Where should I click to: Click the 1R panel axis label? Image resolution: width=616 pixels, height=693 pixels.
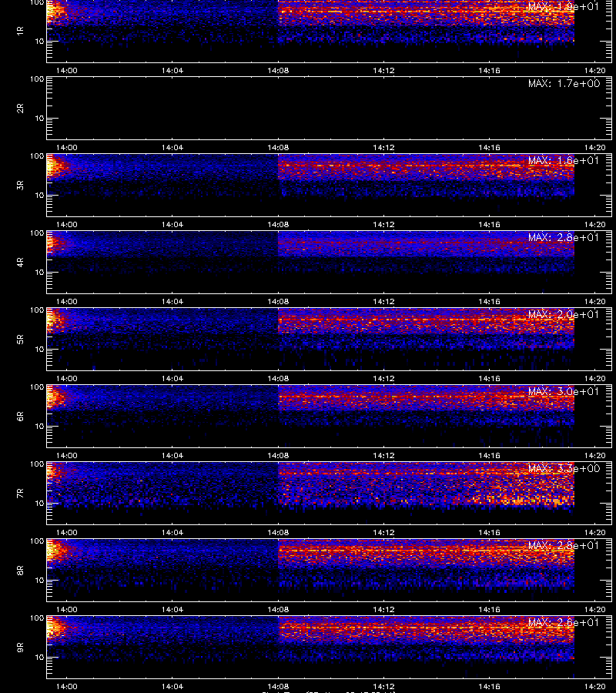pos(20,31)
